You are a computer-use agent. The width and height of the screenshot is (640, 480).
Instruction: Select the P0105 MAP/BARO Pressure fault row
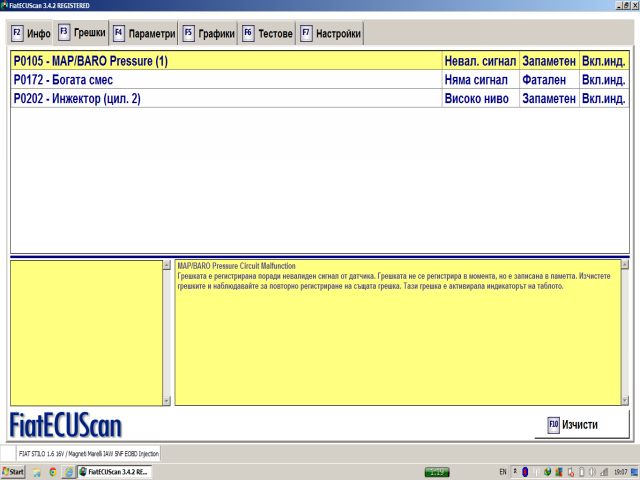tap(320, 61)
